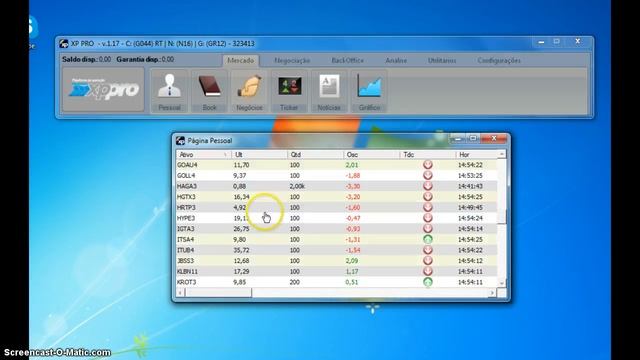640x360 pixels.
Task: Sort table by Qtd column header
Action: (x=316, y=155)
